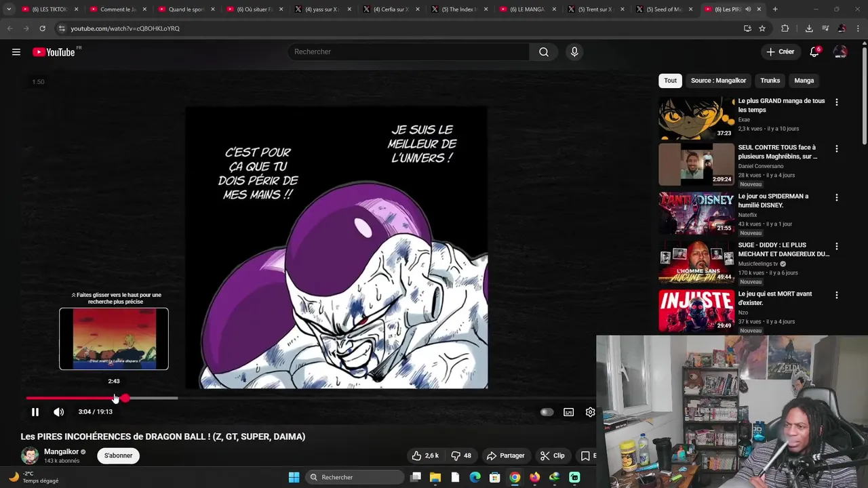
Task: Open the Chrome three-dot menu
Action: [x=856, y=28]
